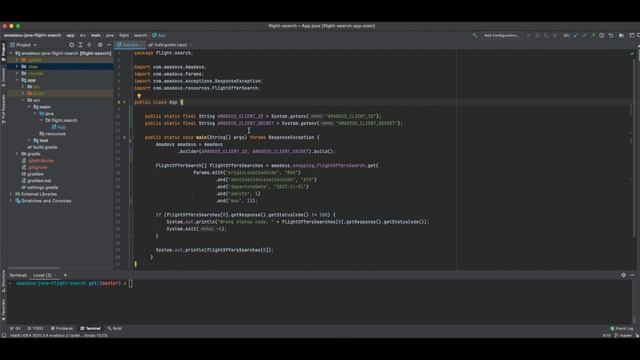The width and height of the screenshot is (640, 360).
Task: Expand the bin folder
Action: [x=23, y=87]
